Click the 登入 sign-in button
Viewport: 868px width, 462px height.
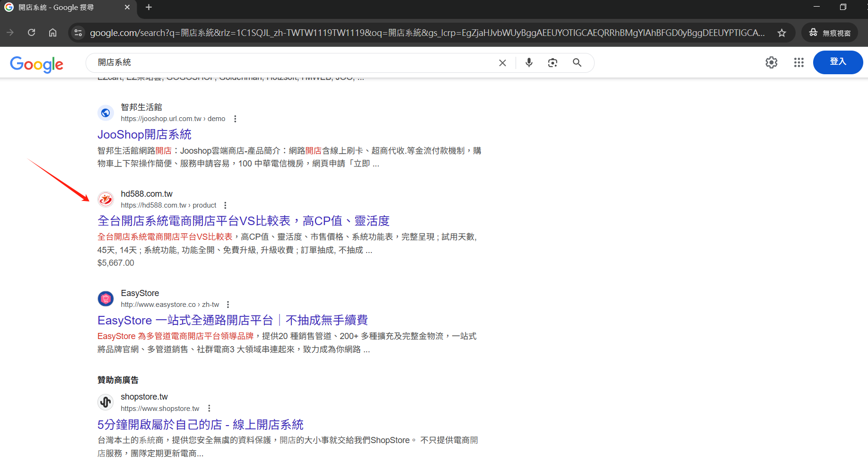point(838,62)
